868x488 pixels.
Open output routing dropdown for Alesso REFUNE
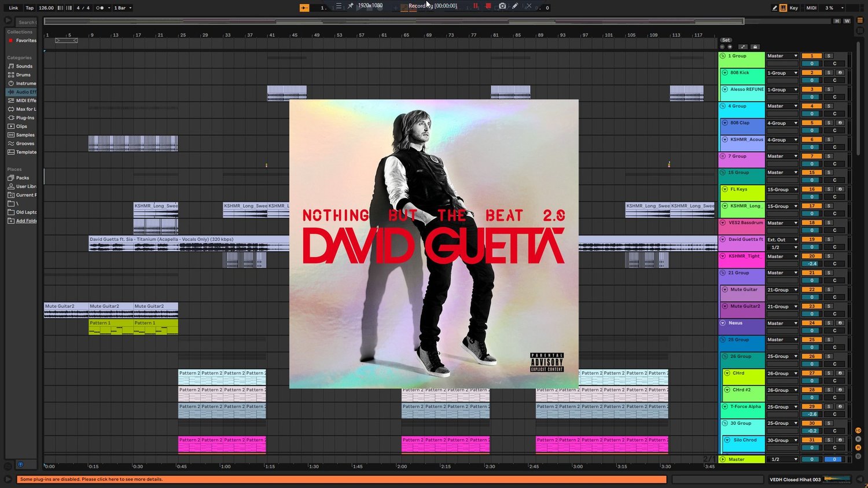(x=782, y=90)
